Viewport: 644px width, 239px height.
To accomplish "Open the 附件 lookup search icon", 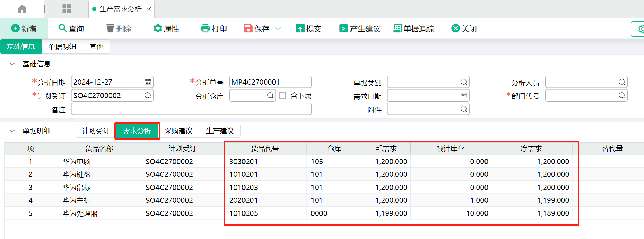I will pos(464,109).
